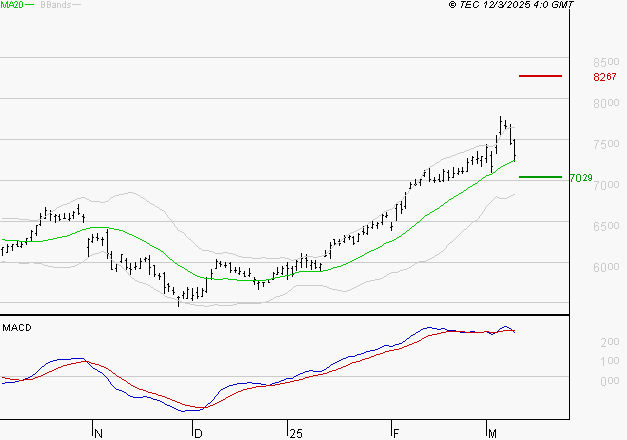Click the 6000 price axis label
The width and height of the screenshot is (627, 440).
(x=606, y=267)
